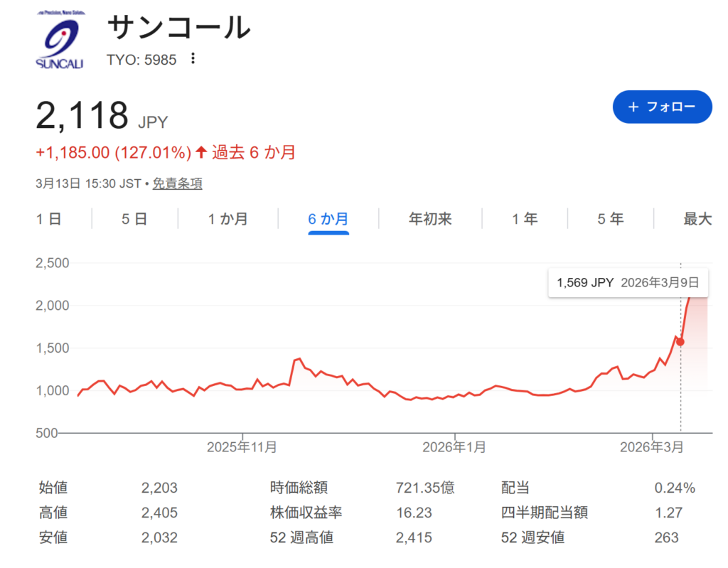Select the 6か月 range tab
Screen dimensions: 728x568
pyautogui.click(x=328, y=219)
